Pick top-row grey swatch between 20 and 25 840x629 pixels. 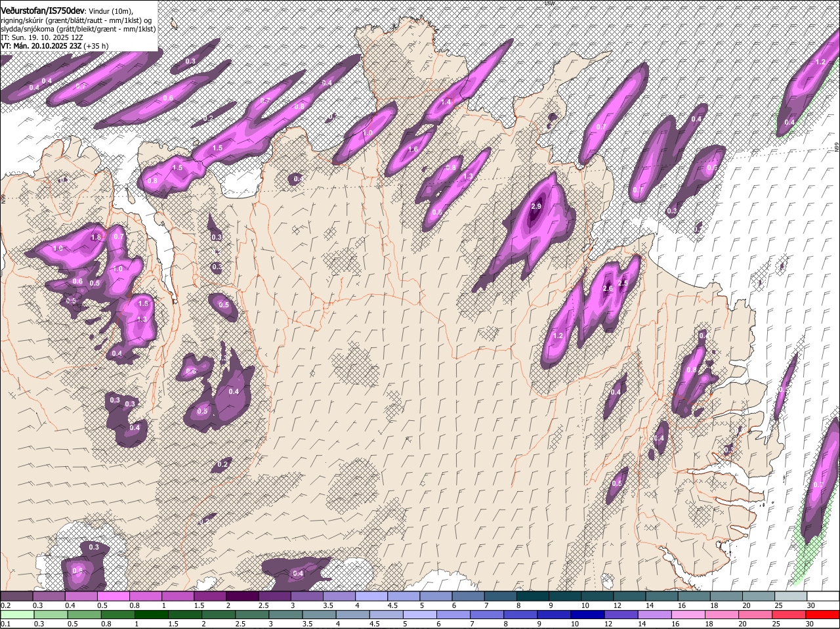click(x=759, y=596)
